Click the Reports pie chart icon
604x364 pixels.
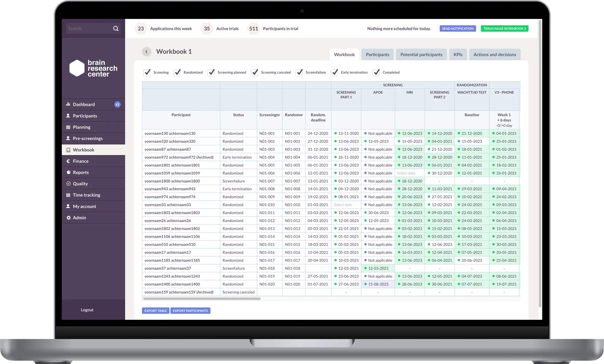(68, 172)
